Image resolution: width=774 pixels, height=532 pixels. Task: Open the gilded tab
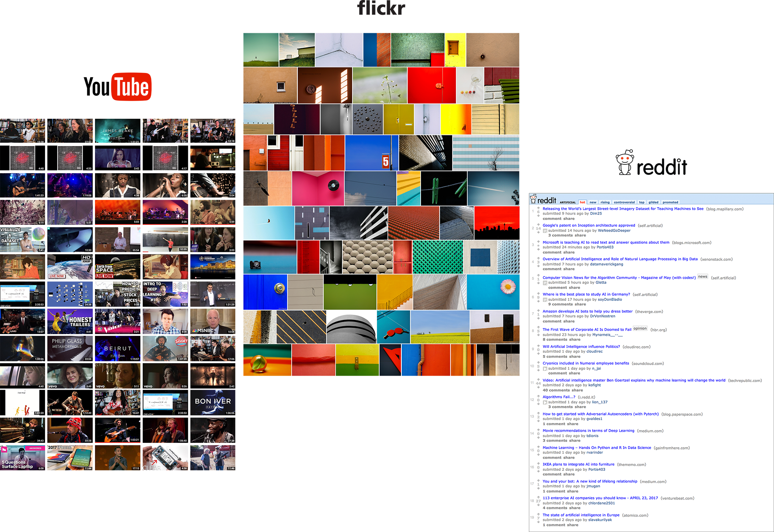tap(653, 202)
